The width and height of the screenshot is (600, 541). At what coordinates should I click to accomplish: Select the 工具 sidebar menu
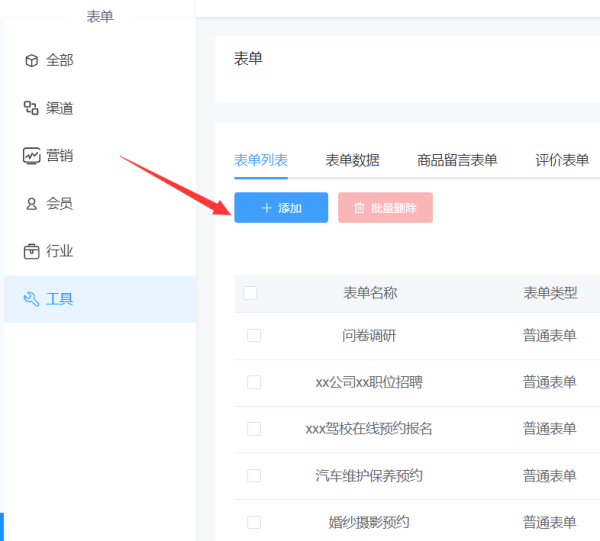click(100, 299)
